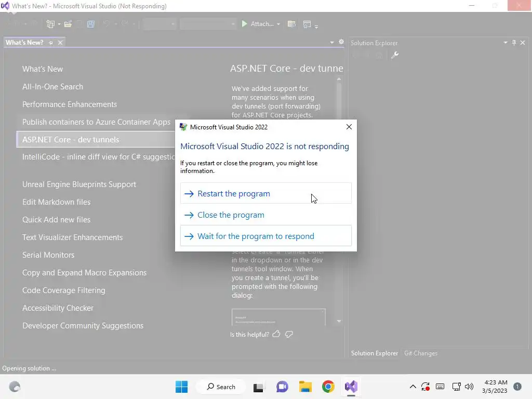Click the Opening solution status bar text
Viewport: 532px width, 399px height.
(29, 368)
